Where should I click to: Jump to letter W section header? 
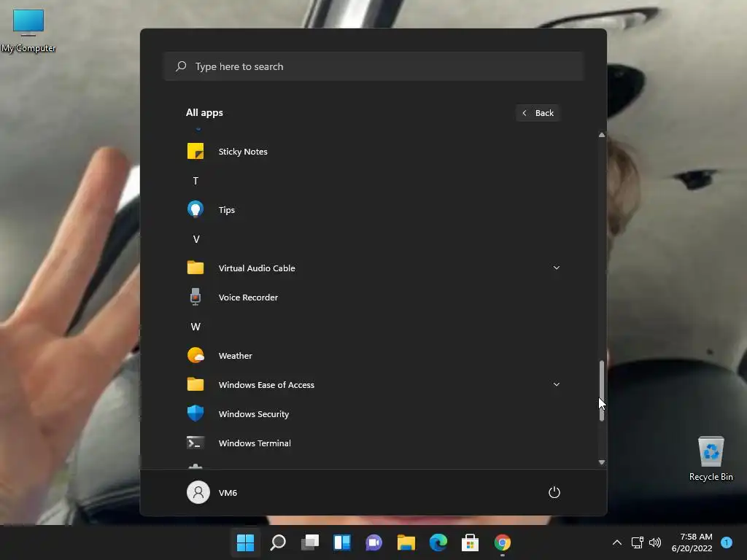pyautogui.click(x=196, y=326)
